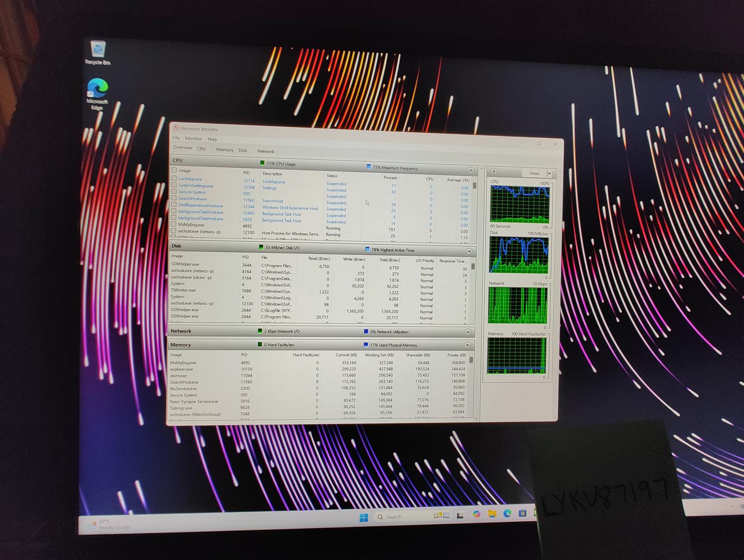Viewport: 744px width, 560px height.
Task: Tick the checkbox for MsMpEng.exe in CPU
Action: [174, 225]
